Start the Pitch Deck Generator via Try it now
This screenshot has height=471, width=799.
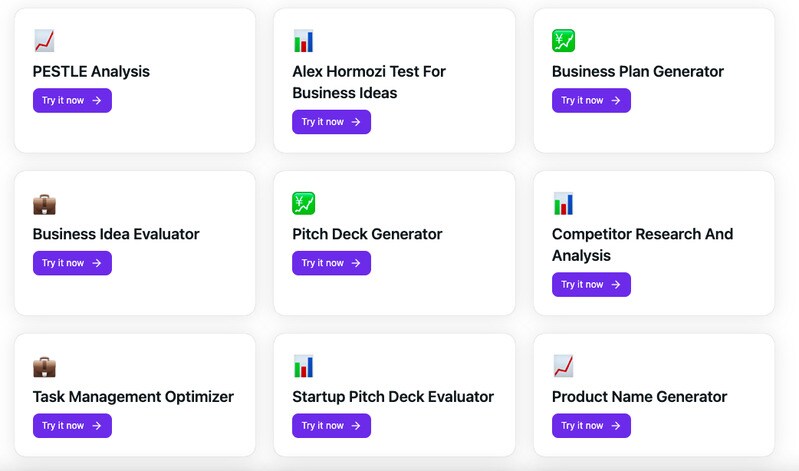tap(331, 263)
